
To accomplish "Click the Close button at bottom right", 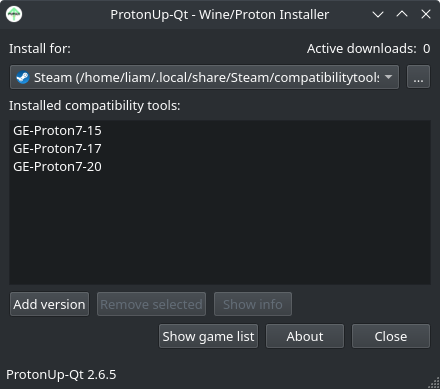I will pyautogui.click(x=391, y=336).
